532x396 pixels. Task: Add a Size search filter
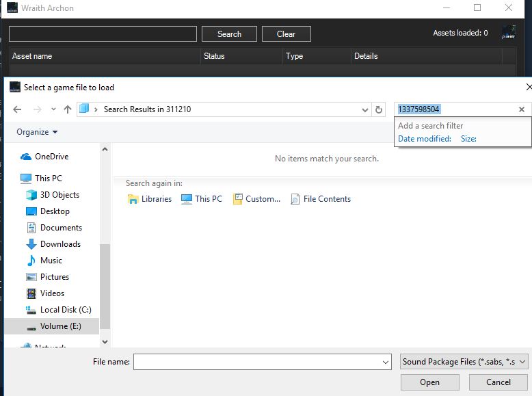468,139
